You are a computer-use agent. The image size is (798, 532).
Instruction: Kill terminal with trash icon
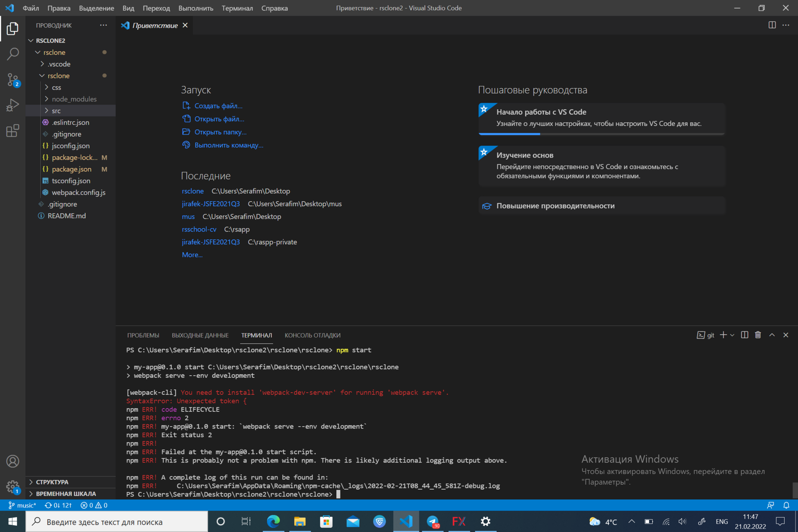(758, 335)
